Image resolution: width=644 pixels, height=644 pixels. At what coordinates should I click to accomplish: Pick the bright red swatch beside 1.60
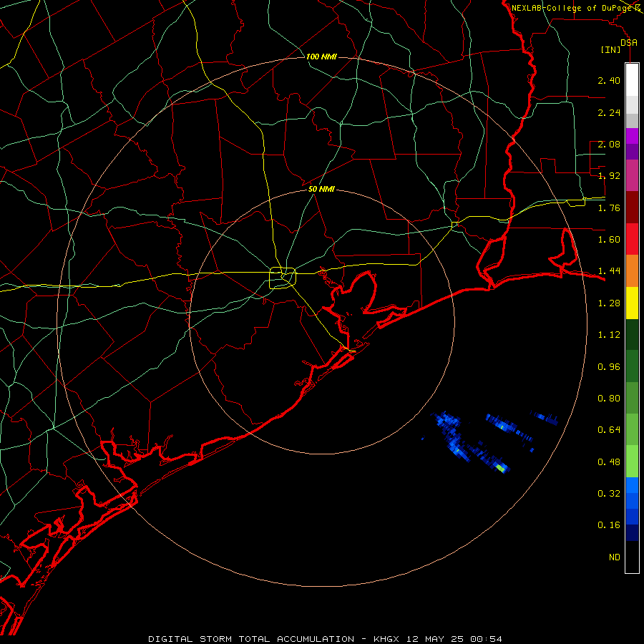tap(632, 239)
